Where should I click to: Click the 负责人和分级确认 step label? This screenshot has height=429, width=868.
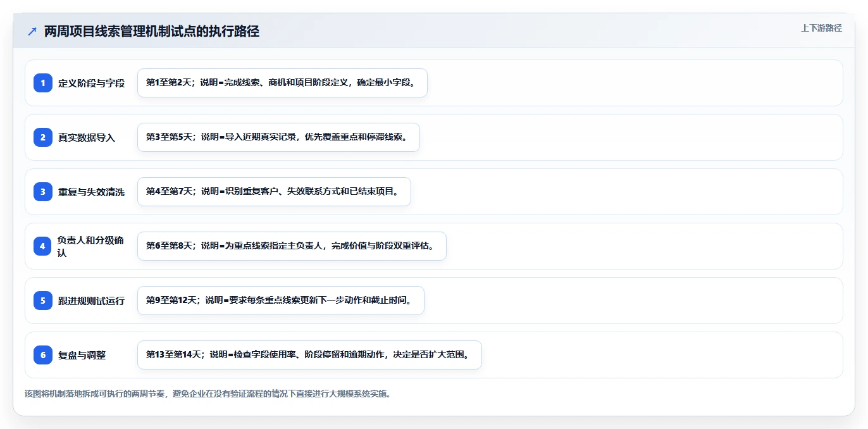pos(91,246)
